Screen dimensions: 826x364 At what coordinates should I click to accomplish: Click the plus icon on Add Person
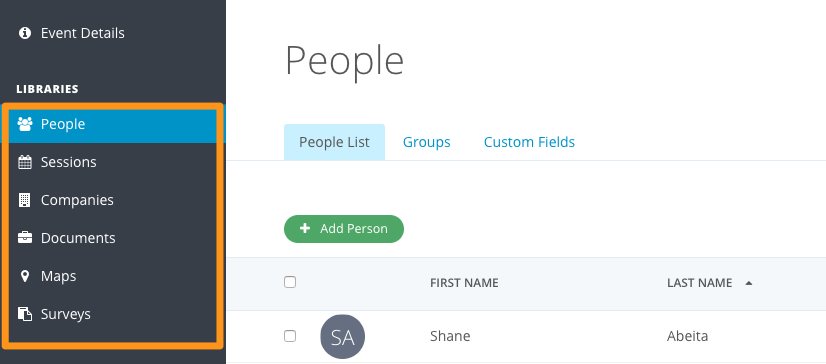[x=304, y=229]
